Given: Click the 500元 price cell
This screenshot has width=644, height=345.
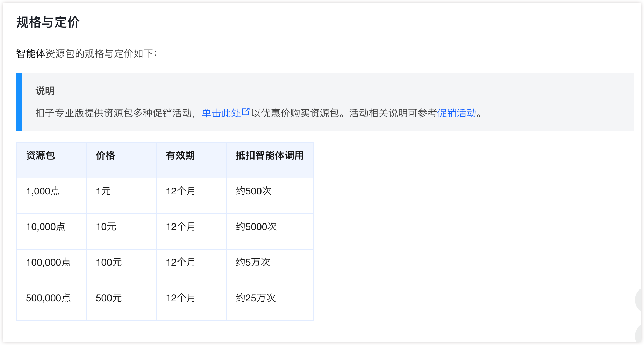Looking at the screenshot, I should (x=109, y=298).
